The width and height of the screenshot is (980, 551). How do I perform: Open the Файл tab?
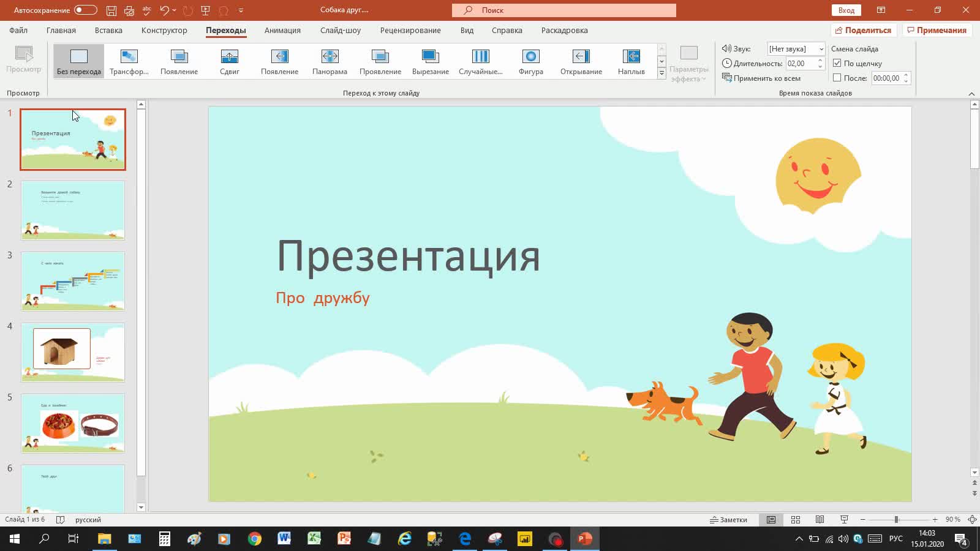(18, 30)
